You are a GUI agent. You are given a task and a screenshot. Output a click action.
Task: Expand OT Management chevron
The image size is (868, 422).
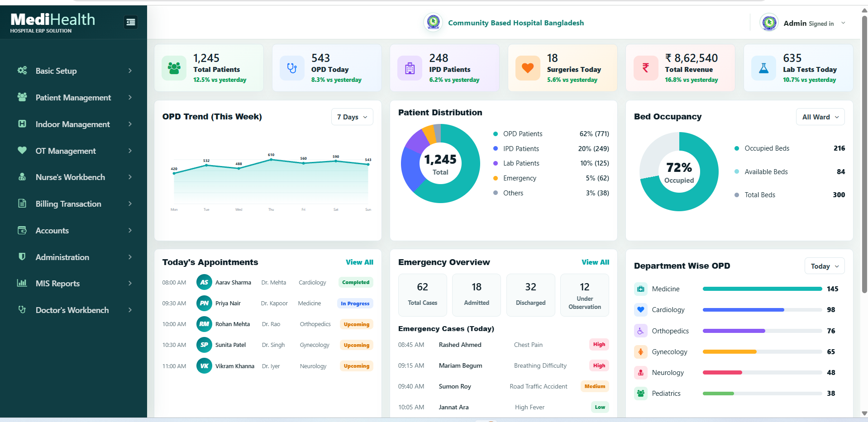point(130,151)
